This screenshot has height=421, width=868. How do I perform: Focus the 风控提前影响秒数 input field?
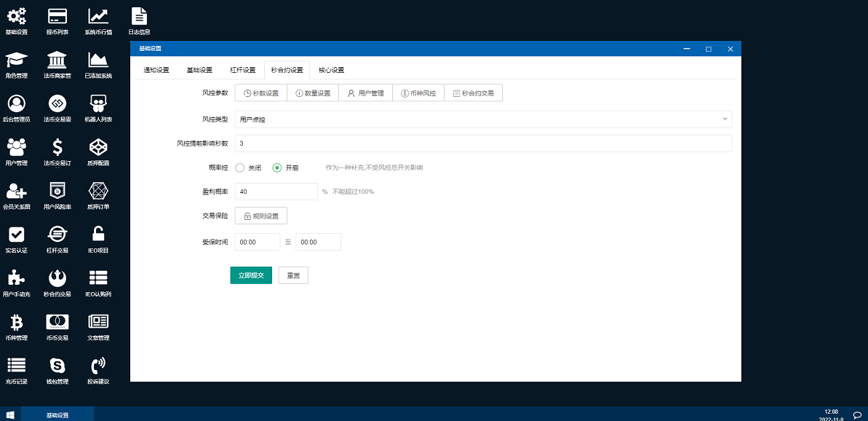(x=483, y=143)
